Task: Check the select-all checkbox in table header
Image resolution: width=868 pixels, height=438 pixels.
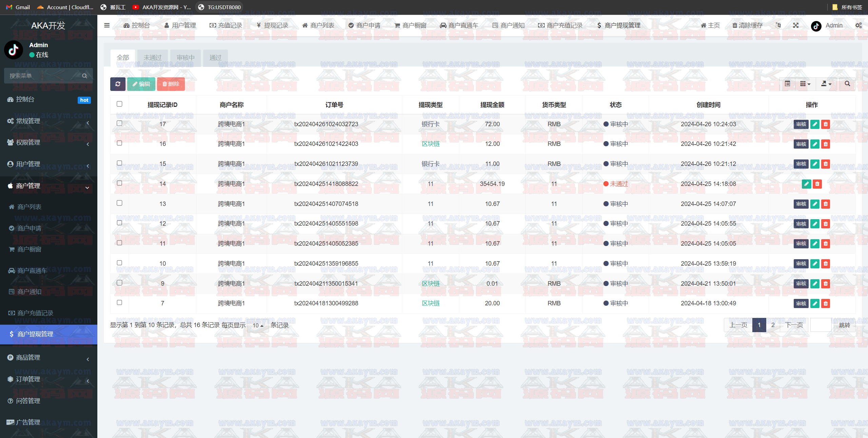Action: [x=119, y=104]
